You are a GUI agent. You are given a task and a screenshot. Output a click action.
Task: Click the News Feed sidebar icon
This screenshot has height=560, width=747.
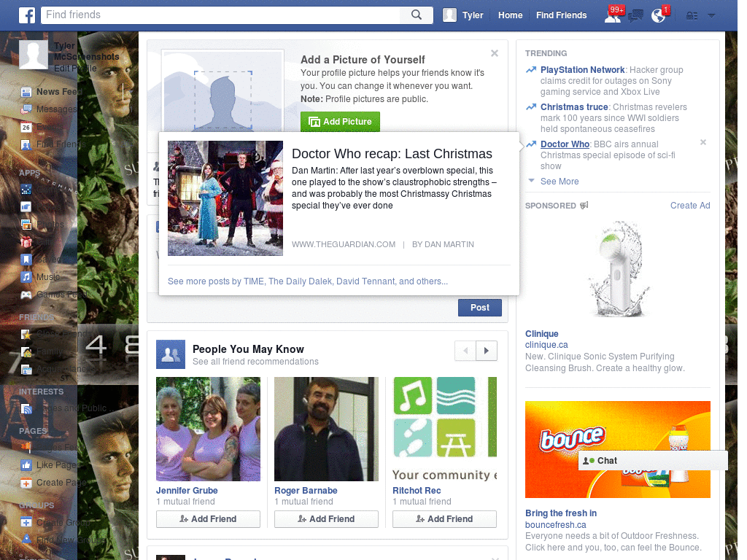click(x=26, y=92)
